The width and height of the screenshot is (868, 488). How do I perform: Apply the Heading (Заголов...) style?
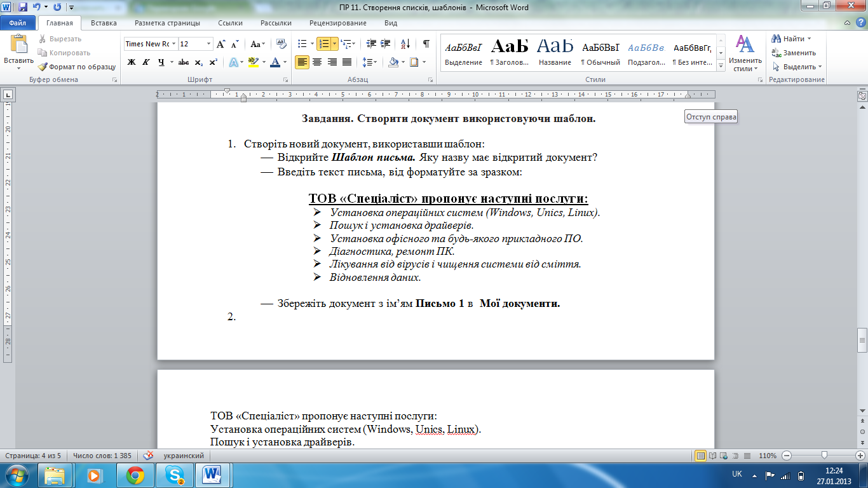pos(510,52)
